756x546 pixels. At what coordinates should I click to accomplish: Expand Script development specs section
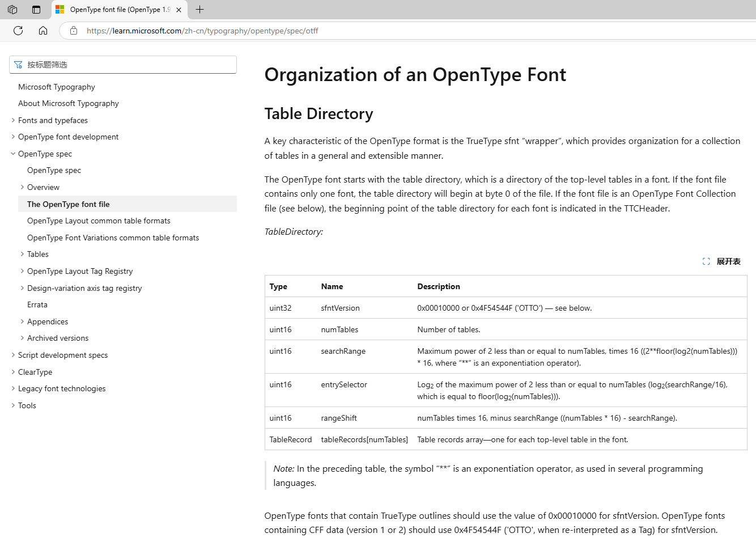[13, 355]
